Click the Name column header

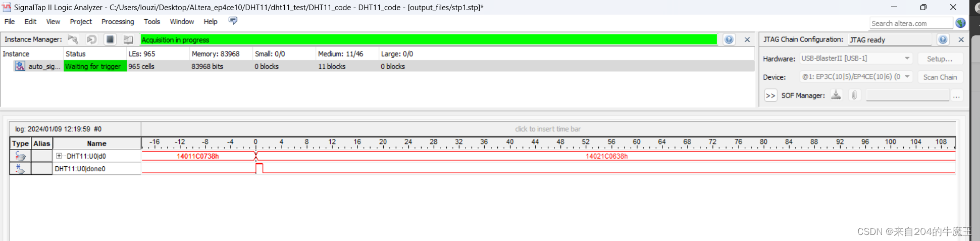click(96, 143)
